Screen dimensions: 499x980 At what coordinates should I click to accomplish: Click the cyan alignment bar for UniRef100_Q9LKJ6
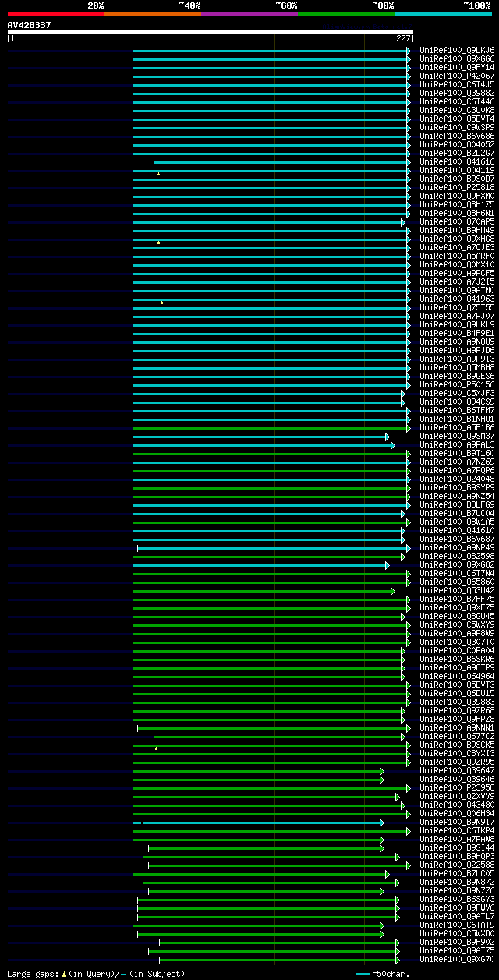click(x=271, y=51)
